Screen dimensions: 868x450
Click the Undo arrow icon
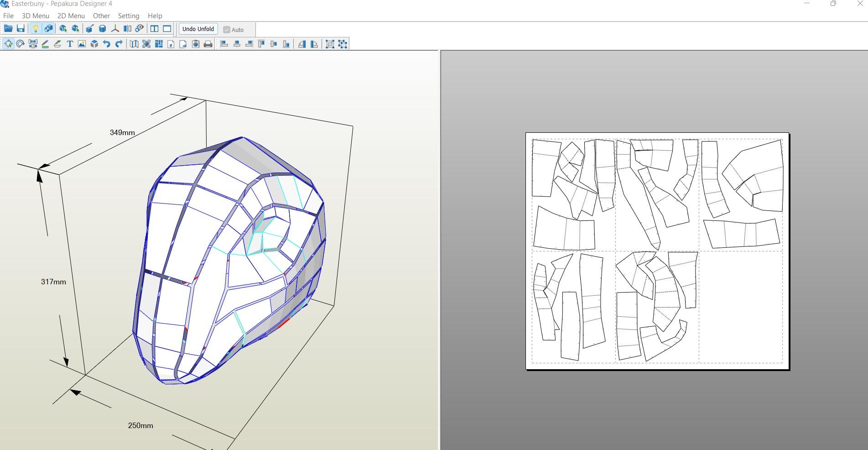click(x=106, y=44)
